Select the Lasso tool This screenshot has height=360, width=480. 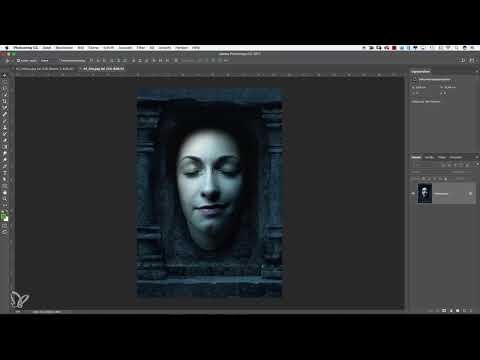(x=5, y=88)
